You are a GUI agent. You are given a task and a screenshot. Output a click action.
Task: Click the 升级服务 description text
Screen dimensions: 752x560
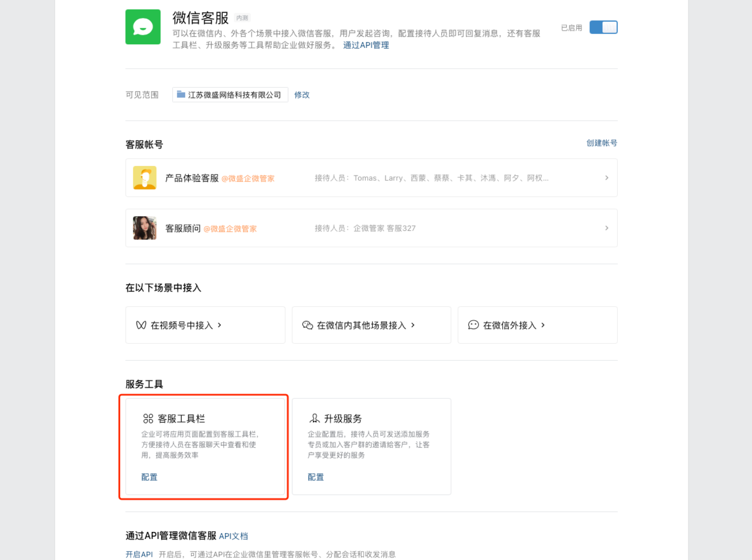click(368, 445)
